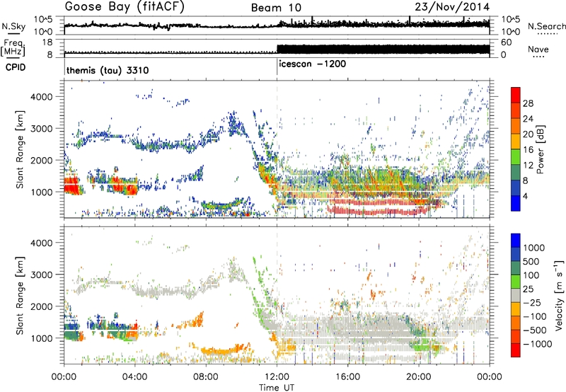Click the 'Nave' legend label
Viewport: 566px width, 392px height.
coord(538,49)
